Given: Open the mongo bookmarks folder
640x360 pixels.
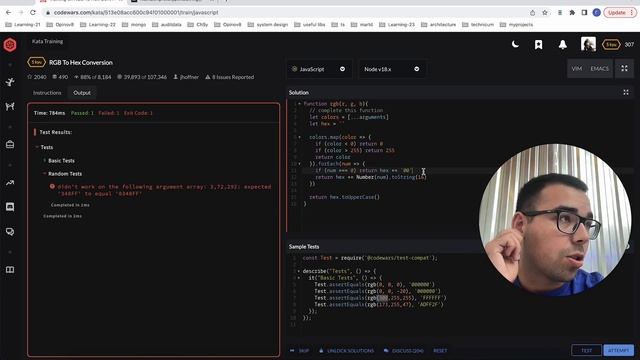Looking at the screenshot, I should coord(134,24).
